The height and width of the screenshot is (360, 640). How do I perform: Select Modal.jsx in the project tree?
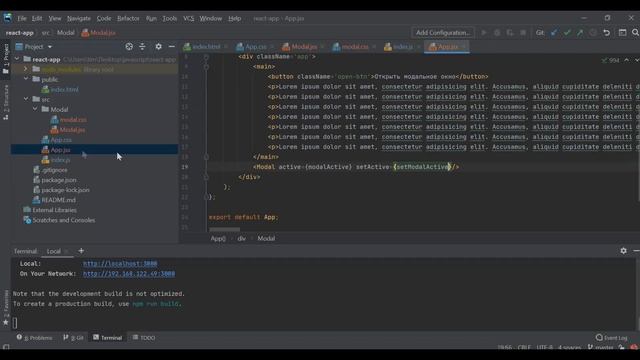point(72,130)
